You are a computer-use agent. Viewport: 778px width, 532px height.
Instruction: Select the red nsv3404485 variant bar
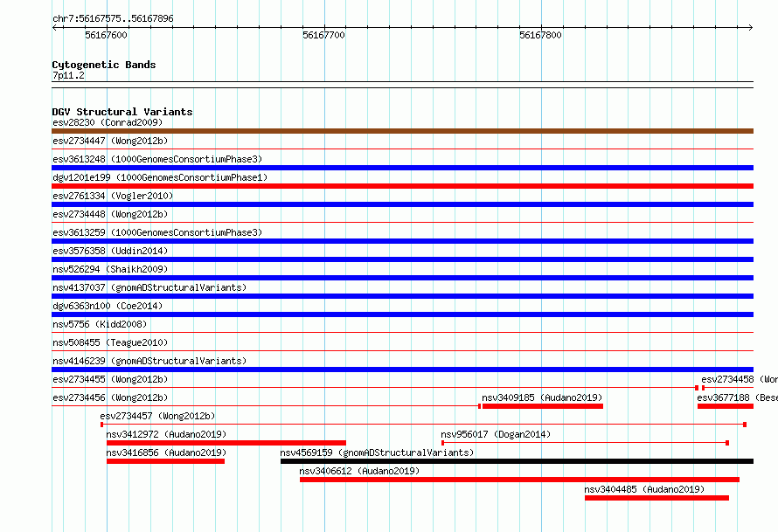(x=657, y=498)
